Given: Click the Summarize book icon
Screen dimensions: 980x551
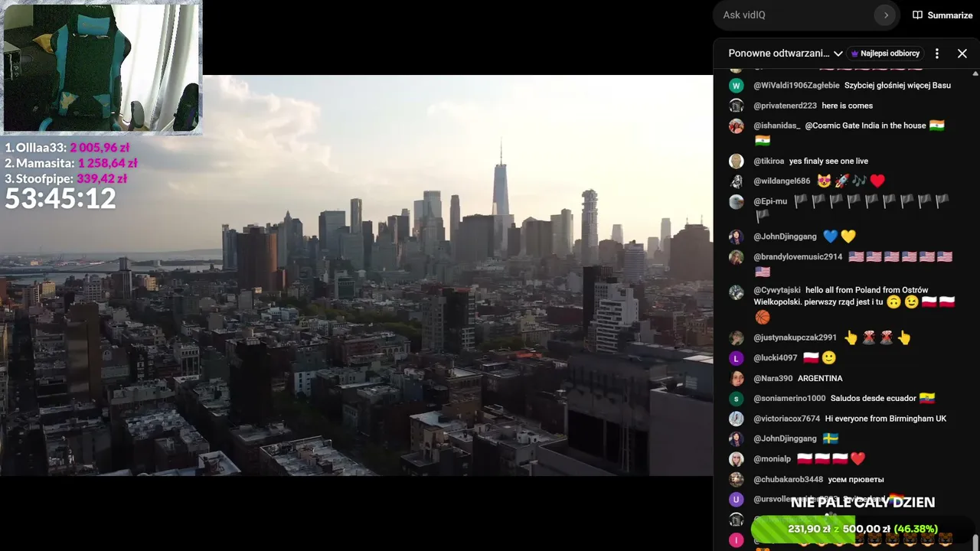Looking at the screenshot, I should click(917, 15).
